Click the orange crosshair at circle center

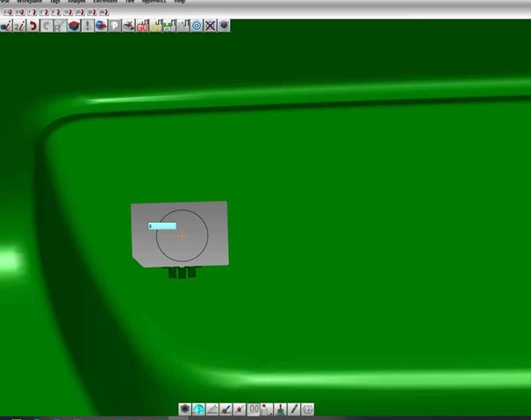click(182, 235)
